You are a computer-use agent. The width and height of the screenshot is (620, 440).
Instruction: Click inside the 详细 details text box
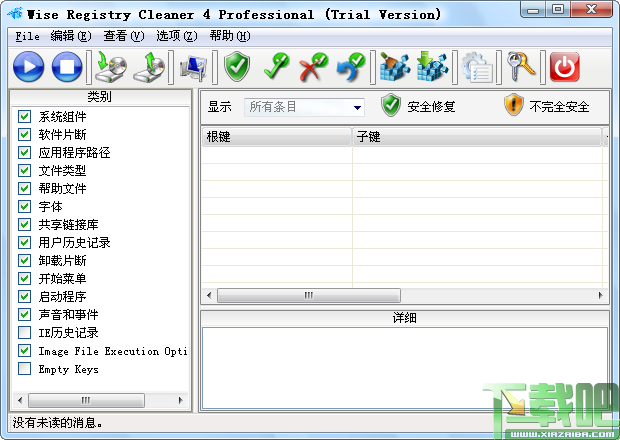(x=405, y=368)
